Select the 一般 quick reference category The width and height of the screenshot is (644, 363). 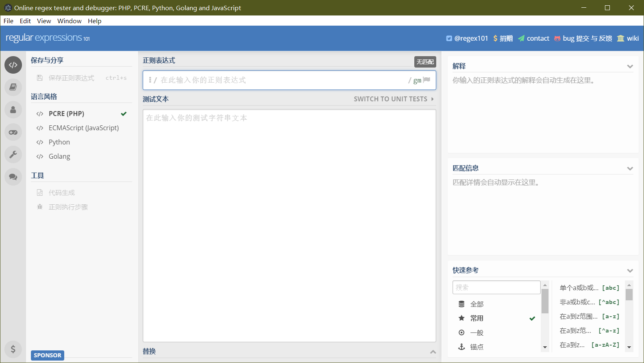tap(496, 332)
